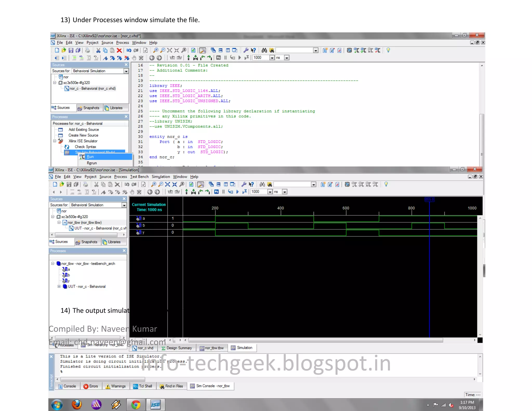This screenshot has width=532, height=411.
Task: Open the ns time-unit dropdown in lower toolbar
Action: pyautogui.click(x=285, y=192)
